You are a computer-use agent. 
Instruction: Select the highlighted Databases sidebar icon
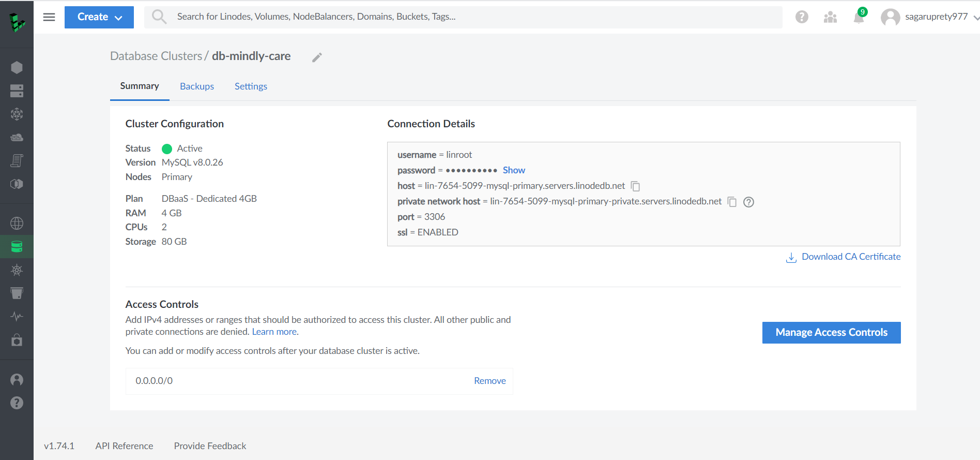pyautogui.click(x=17, y=247)
